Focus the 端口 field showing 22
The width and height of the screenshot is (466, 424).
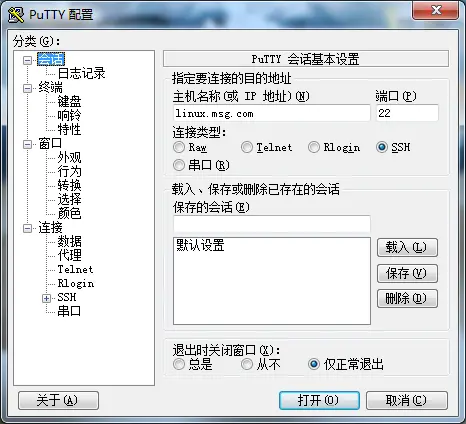pyautogui.click(x=407, y=113)
